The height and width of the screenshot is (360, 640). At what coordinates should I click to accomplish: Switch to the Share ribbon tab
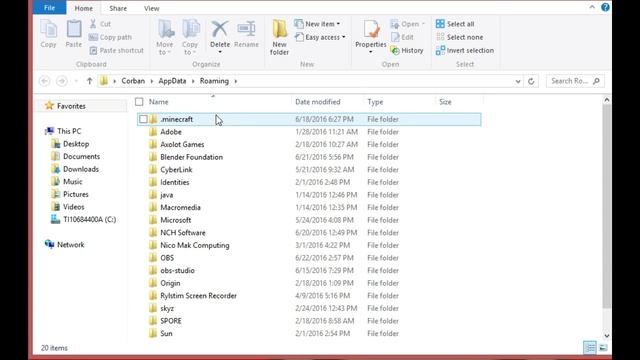pyautogui.click(x=118, y=8)
